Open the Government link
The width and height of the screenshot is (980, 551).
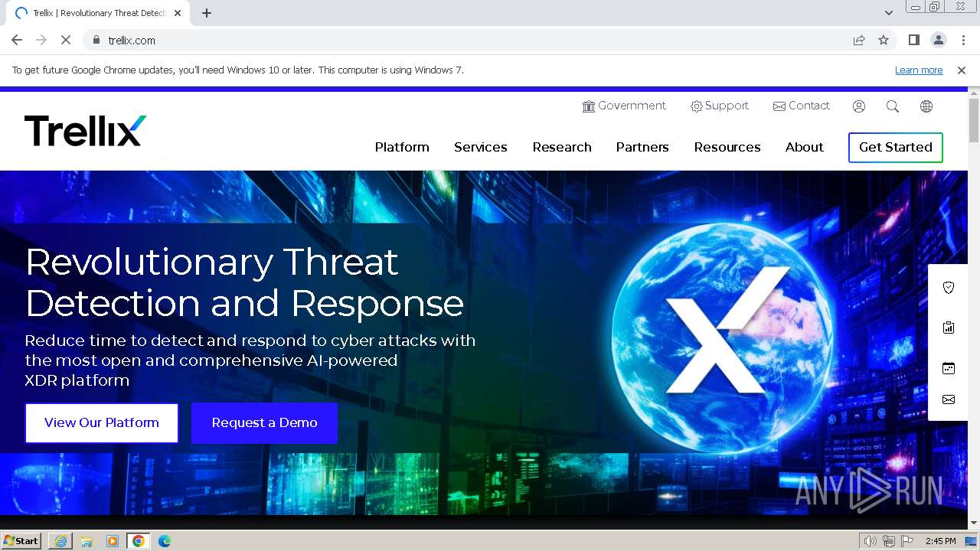[624, 106]
